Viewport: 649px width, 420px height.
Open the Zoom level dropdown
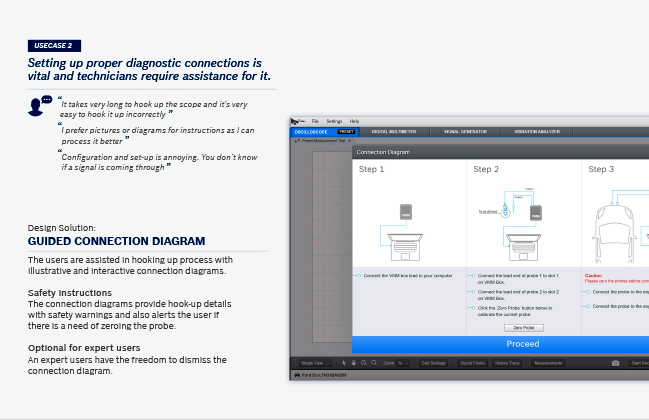point(400,363)
